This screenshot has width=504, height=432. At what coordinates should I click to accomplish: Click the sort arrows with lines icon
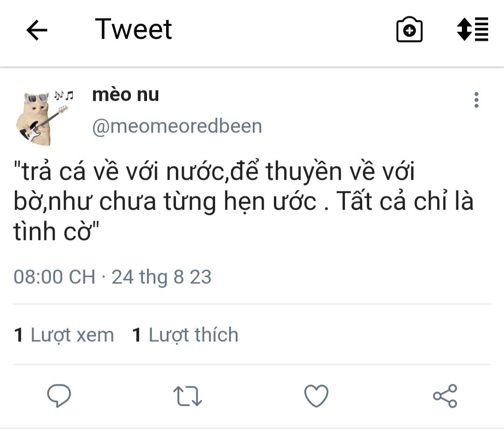[x=472, y=29]
